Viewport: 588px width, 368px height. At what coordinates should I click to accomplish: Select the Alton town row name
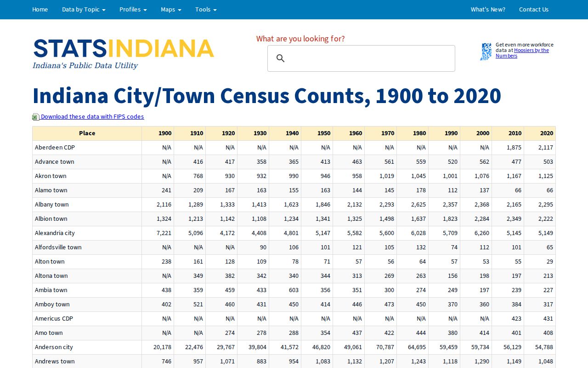(x=50, y=261)
